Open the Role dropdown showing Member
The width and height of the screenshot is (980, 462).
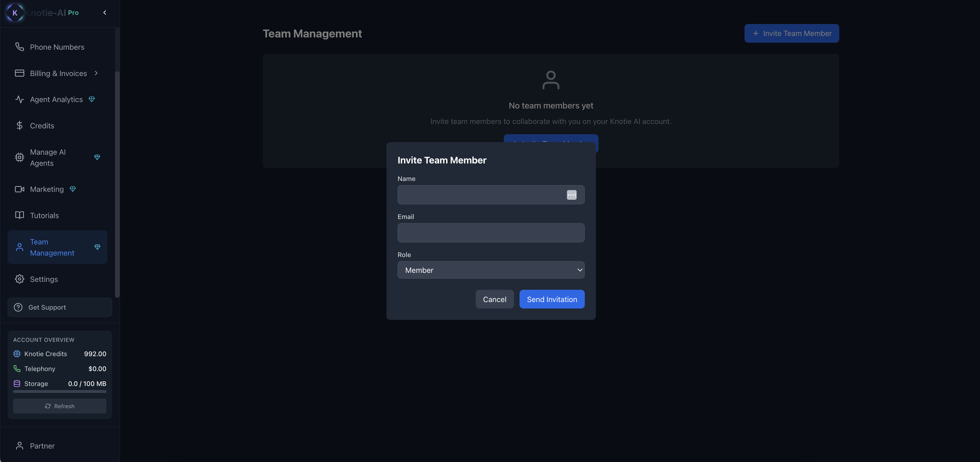click(x=491, y=270)
